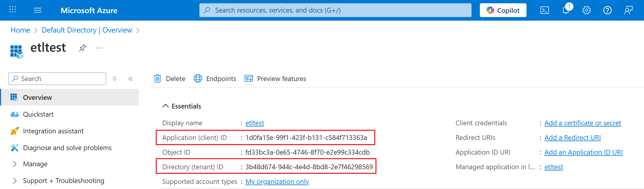Click Add a Redirect URI
Image resolution: width=644 pixels, height=189 pixels.
[573, 138]
